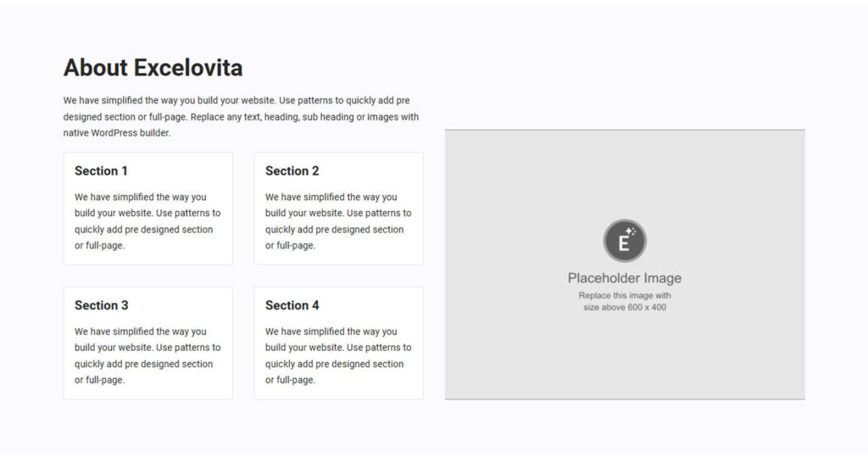
Task: Select the Section 4 description paragraph
Action: pos(338,355)
